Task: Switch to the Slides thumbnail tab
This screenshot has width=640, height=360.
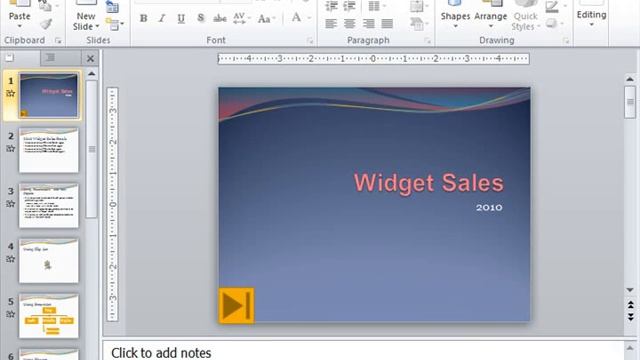Action: 9,58
